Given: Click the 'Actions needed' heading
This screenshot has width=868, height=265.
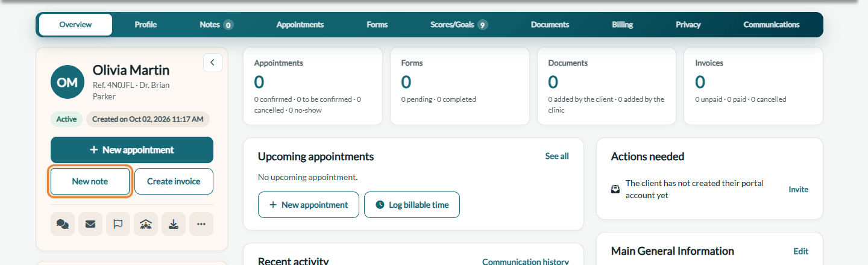Looking at the screenshot, I should coord(648,157).
